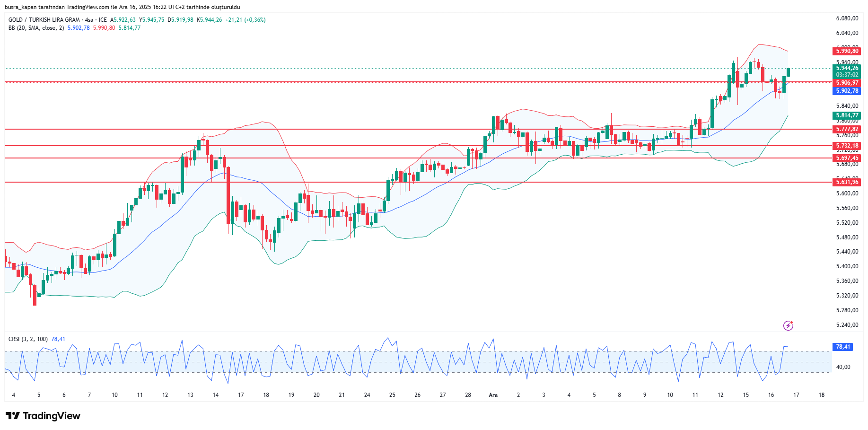868x430 pixels.
Task: Select the red 5.906,97 price line label
Action: (846, 83)
